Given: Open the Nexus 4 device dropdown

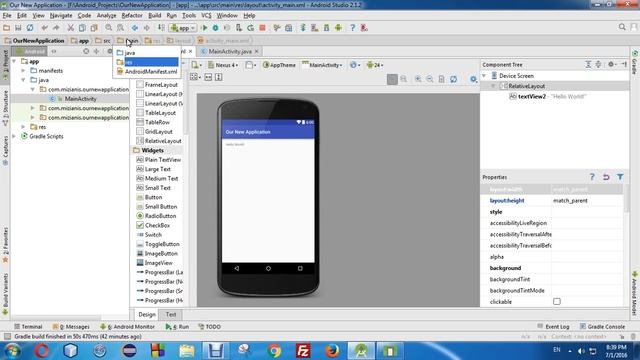Looking at the screenshot, I should (223, 65).
